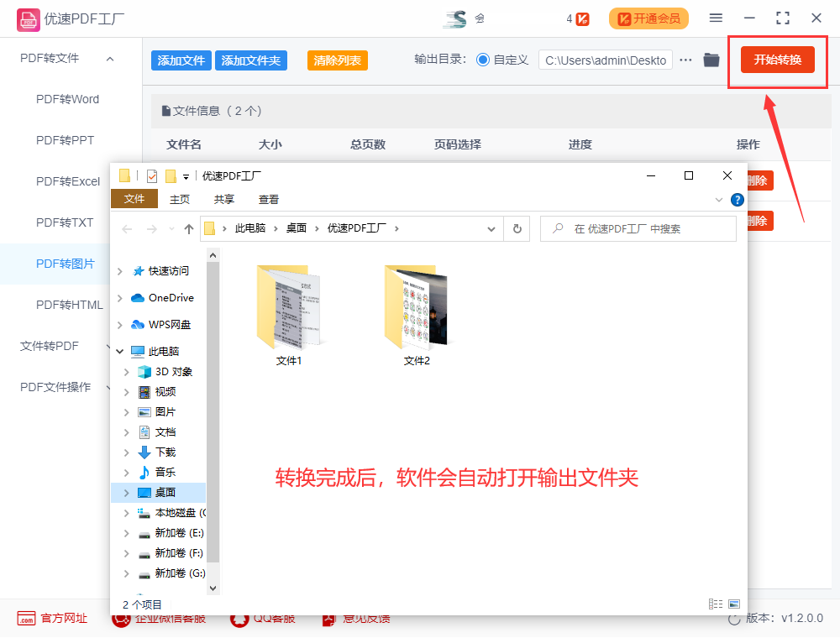Click the nav pane scrollbar up arrow
Viewport: 840px width, 638px height.
pyautogui.click(x=213, y=255)
